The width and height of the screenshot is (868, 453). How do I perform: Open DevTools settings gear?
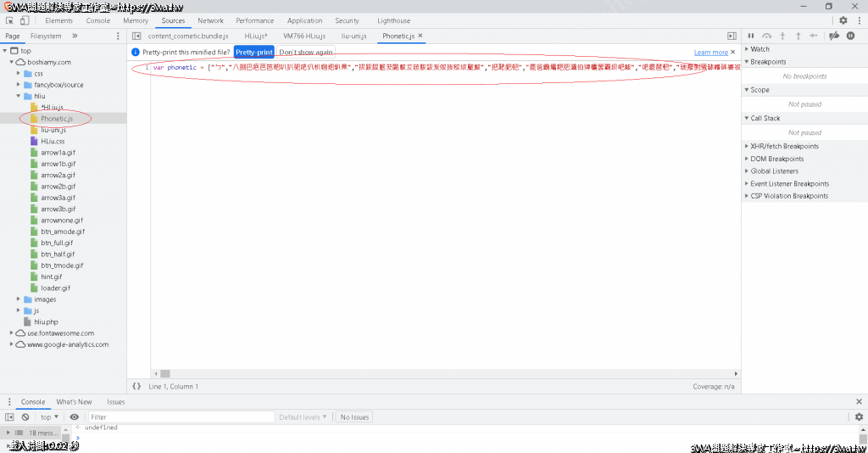click(x=843, y=20)
